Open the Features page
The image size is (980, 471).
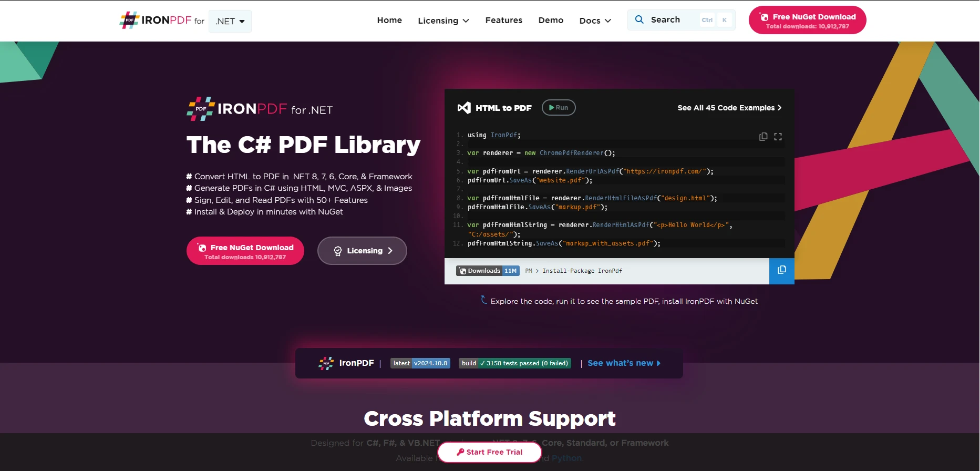[503, 20]
